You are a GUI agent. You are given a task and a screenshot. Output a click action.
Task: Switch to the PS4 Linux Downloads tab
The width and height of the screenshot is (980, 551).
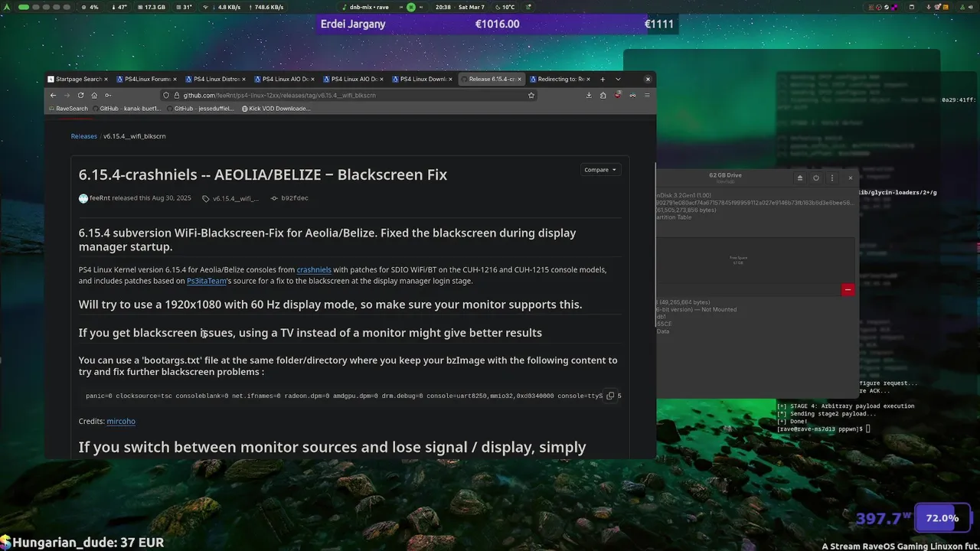pyautogui.click(x=423, y=79)
